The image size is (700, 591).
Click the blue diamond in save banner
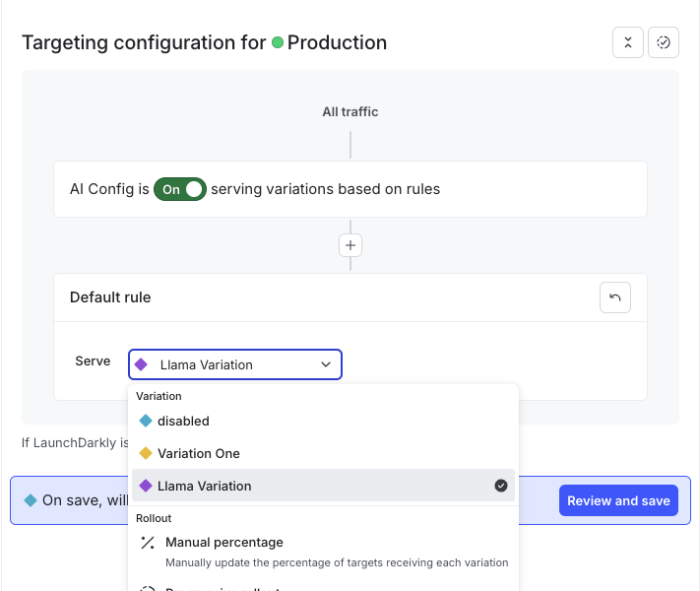coord(31,500)
